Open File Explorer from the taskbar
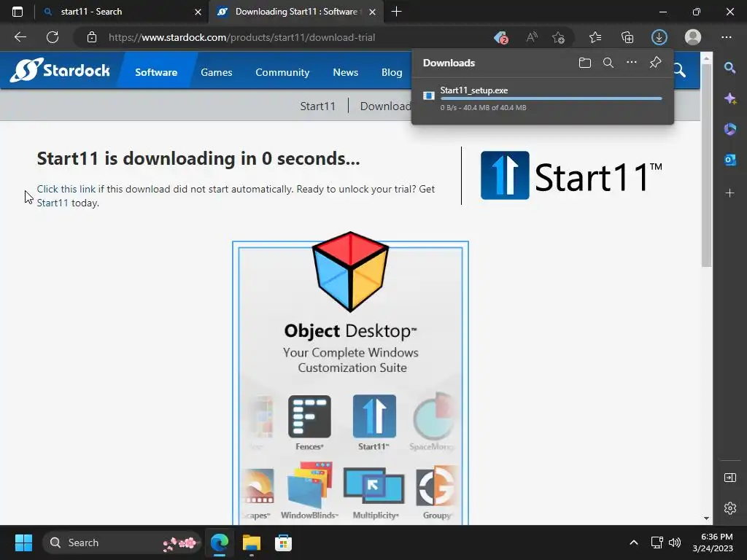 [252, 542]
